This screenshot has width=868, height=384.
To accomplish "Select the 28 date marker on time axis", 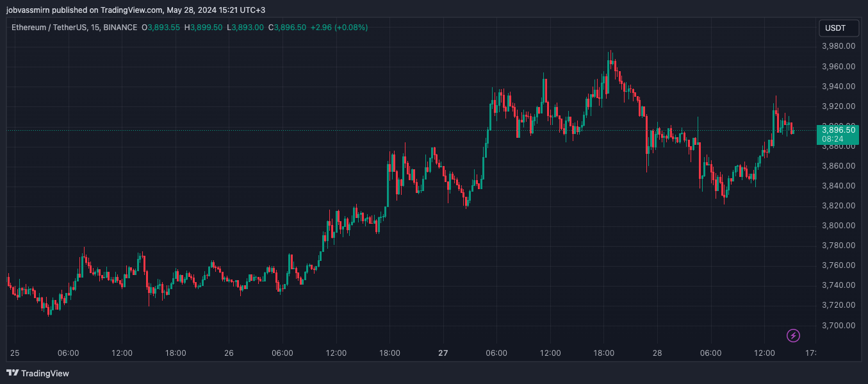I will [657, 353].
